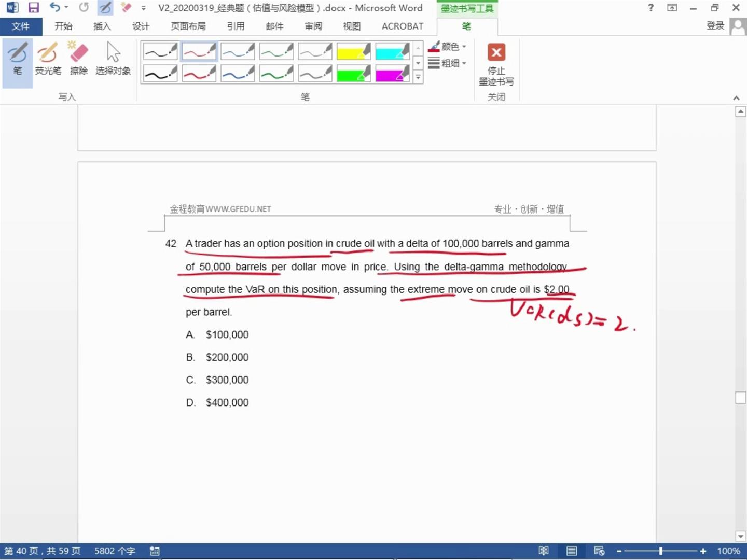
Task: Switch to Read Mode view in the status bar
Action: point(544,551)
